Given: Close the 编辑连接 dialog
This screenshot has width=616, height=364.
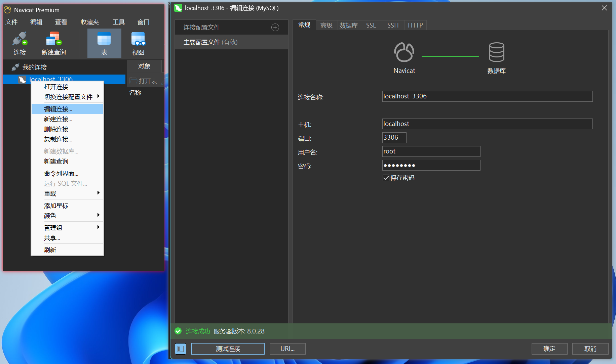Looking at the screenshot, I should (x=604, y=8).
